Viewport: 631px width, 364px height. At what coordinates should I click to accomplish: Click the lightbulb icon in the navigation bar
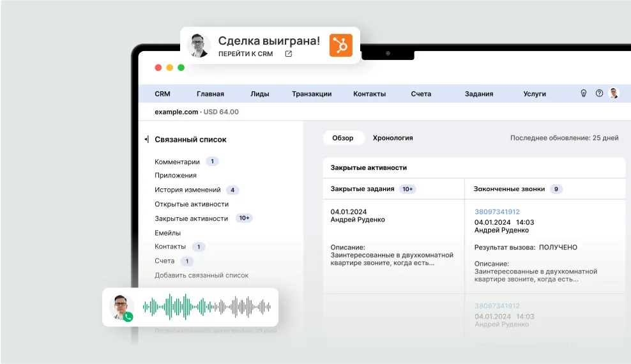(x=583, y=93)
